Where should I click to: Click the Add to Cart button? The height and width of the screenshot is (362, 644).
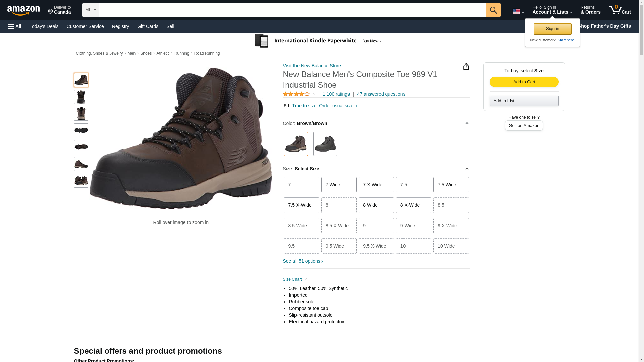pos(524,82)
